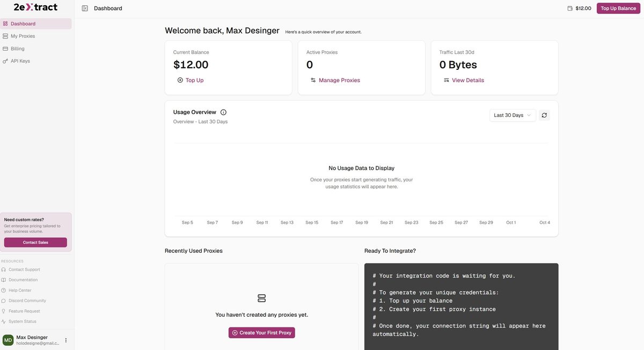Click the My Proxies server icon
This screenshot has width=644, height=350.
pos(5,36)
